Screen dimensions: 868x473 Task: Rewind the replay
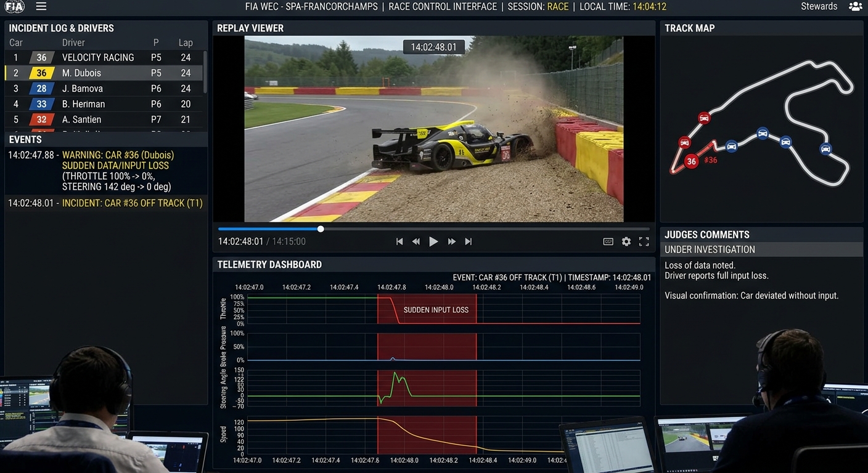click(416, 241)
